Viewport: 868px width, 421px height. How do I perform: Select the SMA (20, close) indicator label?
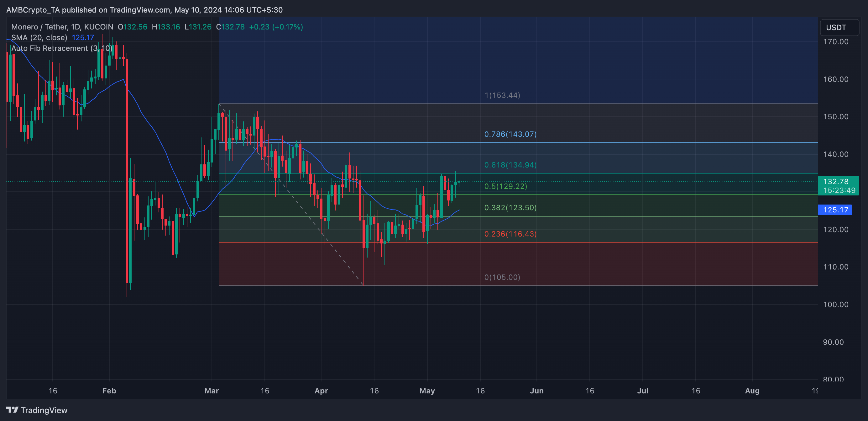point(39,37)
